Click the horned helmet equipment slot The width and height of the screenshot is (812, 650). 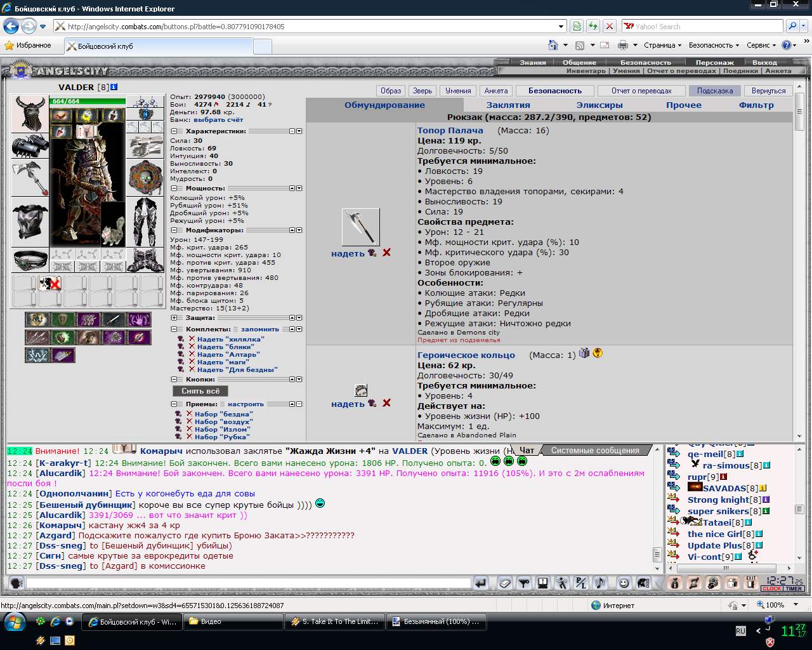(30, 114)
